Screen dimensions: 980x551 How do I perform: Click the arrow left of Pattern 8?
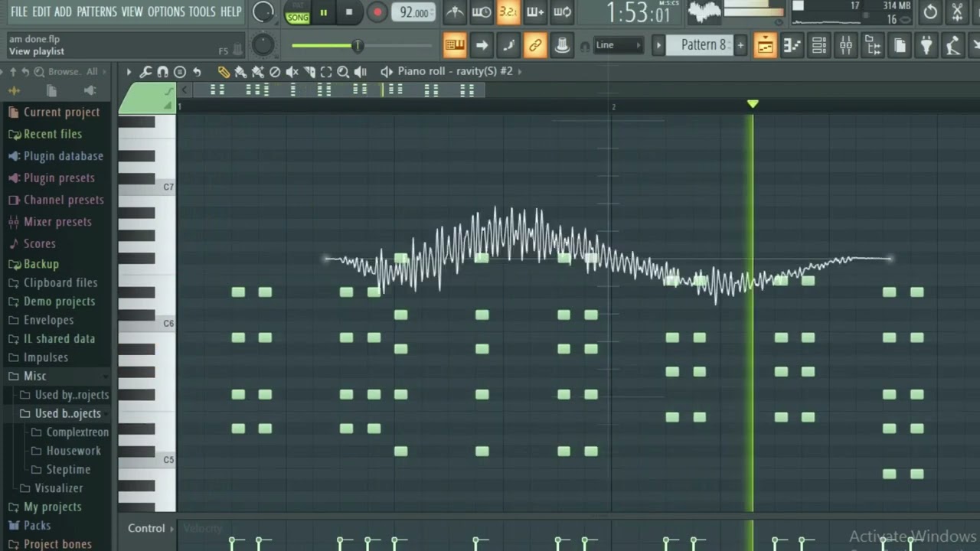[658, 45]
